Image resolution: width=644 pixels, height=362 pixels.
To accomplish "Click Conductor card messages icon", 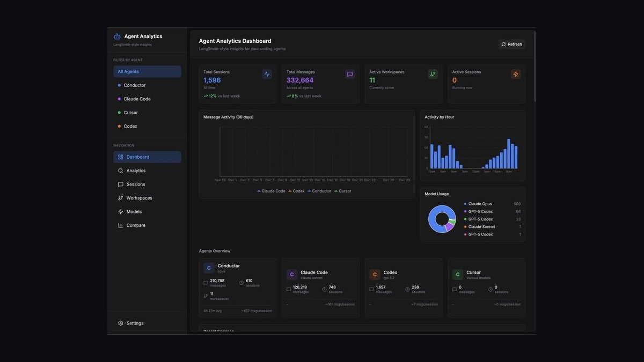I will (x=206, y=283).
